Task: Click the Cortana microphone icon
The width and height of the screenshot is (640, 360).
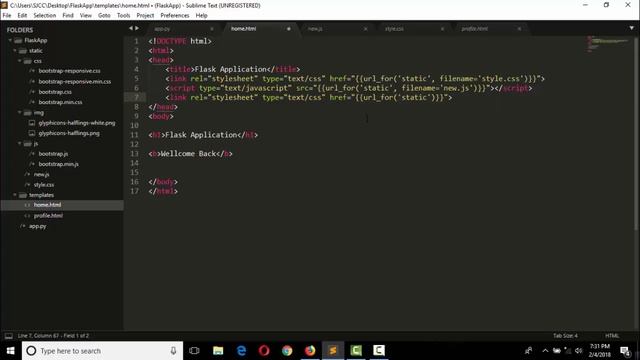Action: tap(173, 351)
